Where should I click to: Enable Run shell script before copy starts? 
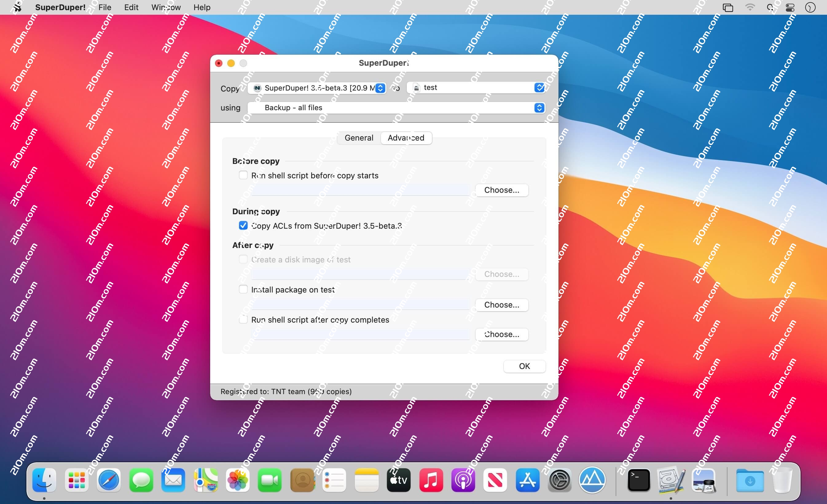pos(243,175)
